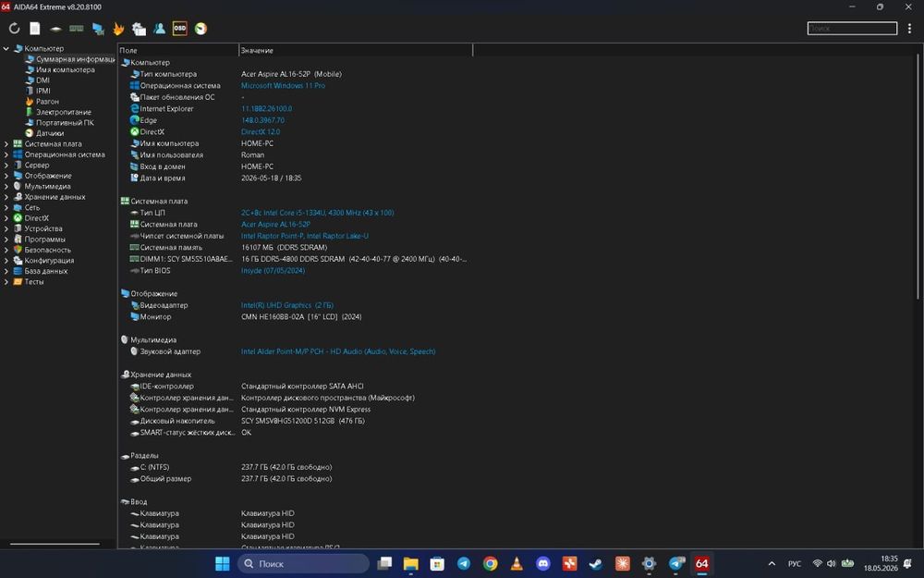Viewport: 924px width, 578px height.
Task: Open the Edge version 148.0.3967.70 link
Action: [x=262, y=120]
